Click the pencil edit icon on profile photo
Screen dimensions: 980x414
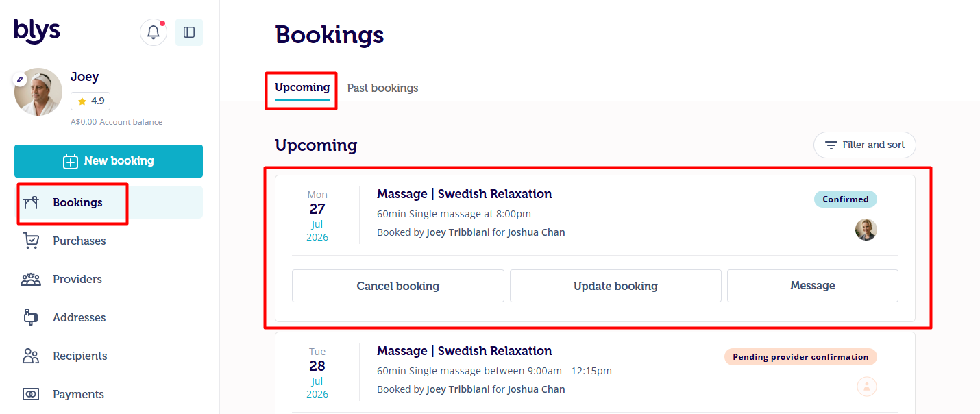[21, 80]
